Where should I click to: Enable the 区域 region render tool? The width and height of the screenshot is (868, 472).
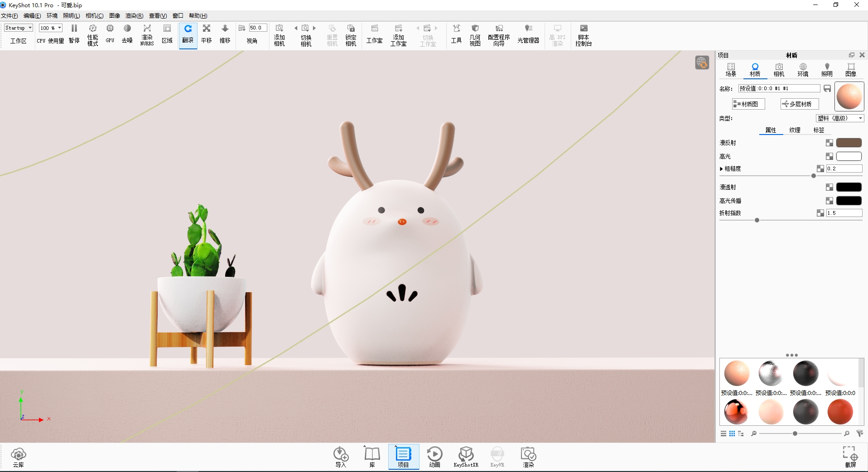point(167,34)
